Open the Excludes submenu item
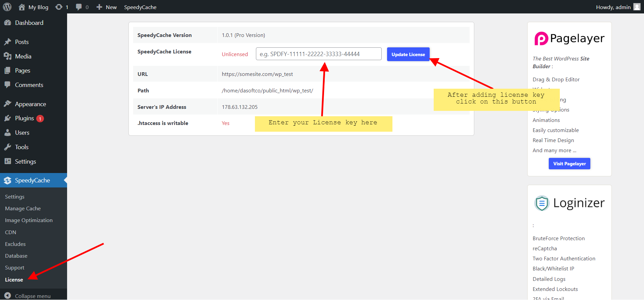Image resolution: width=644 pixels, height=300 pixels. [15, 244]
